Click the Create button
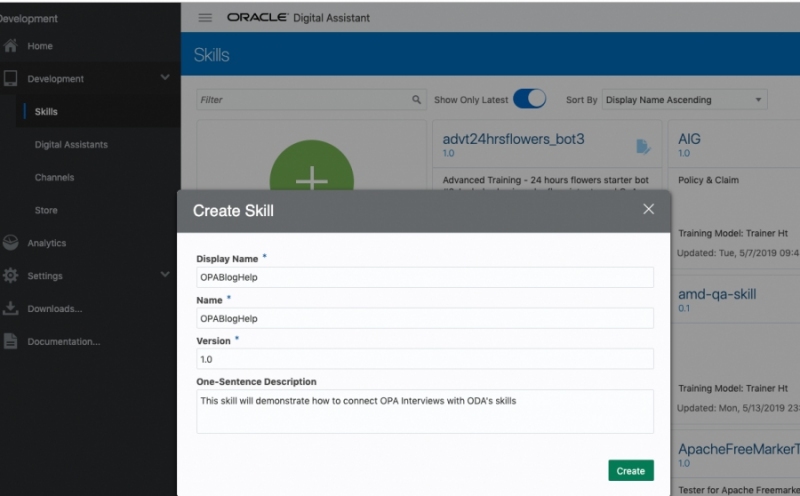Viewport: 800px width, 496px height. point(631,470)
